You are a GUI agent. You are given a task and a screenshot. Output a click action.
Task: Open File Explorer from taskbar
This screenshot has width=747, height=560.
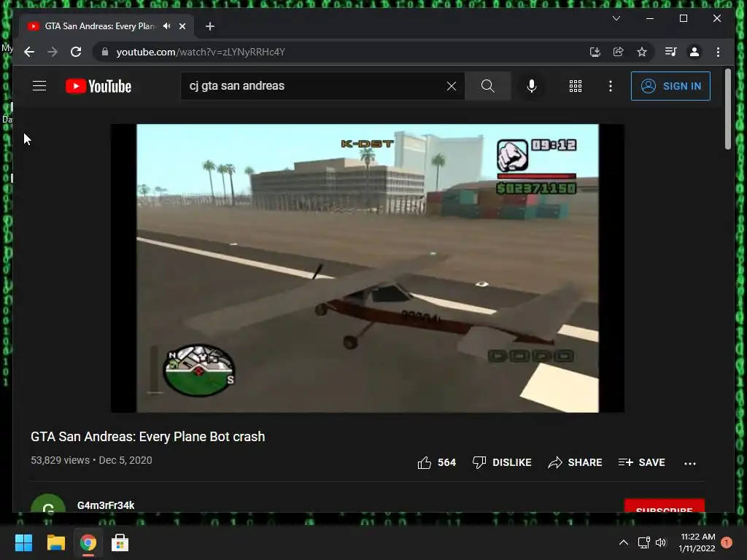55,542
